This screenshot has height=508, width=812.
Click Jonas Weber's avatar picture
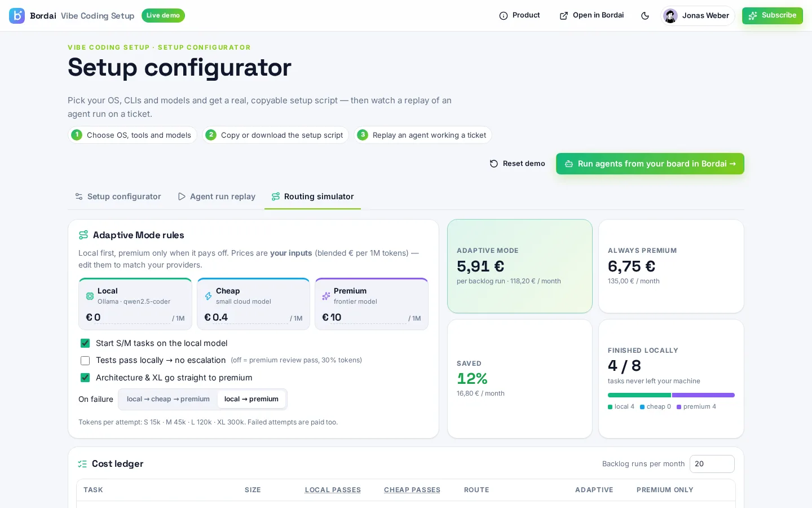pyautogui.click(x=670, y=16)
